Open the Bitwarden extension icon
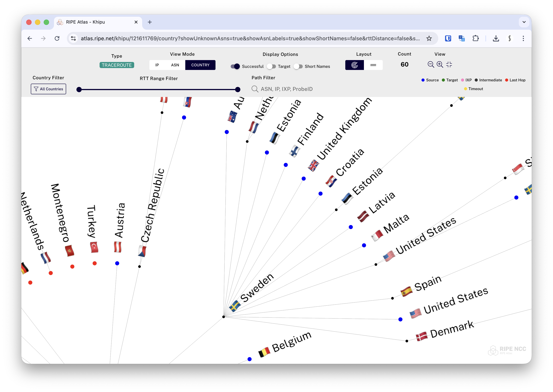553x392 pixels. point(448,38)
